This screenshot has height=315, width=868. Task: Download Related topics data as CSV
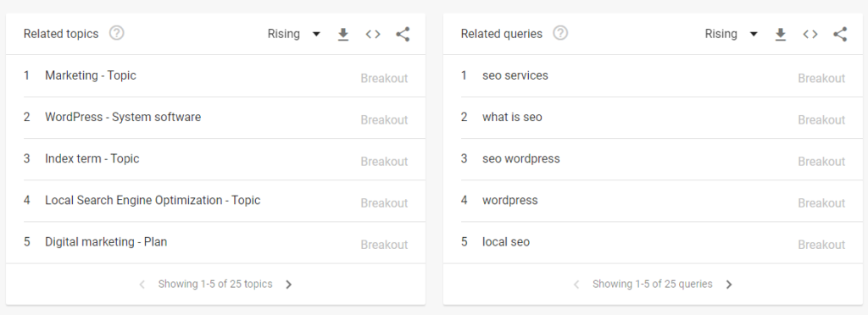click(x=343, y=34)
